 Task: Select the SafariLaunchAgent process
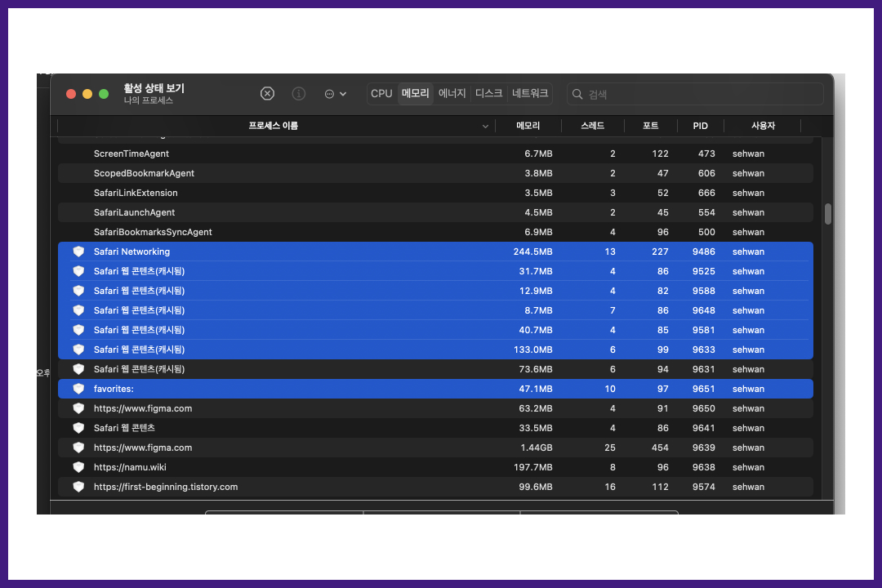coord(435,212)
